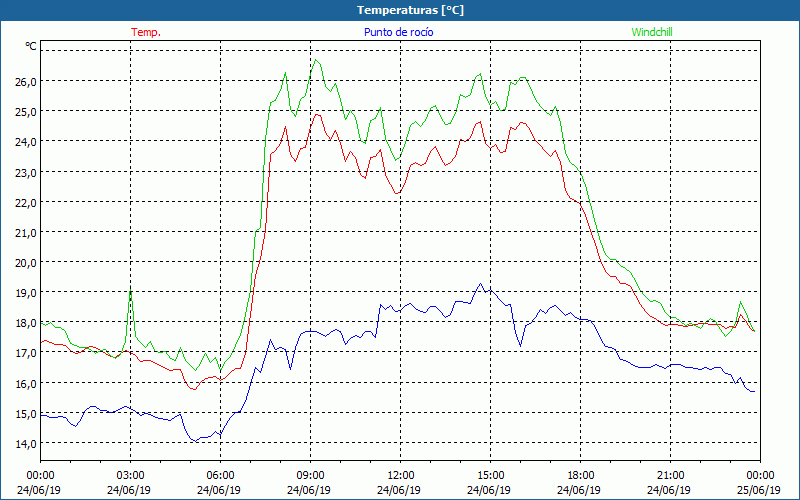The width and height of the screenshot is (800, 500).
Task: Click the 12:00 time axis label
Action: pos(401,476)
